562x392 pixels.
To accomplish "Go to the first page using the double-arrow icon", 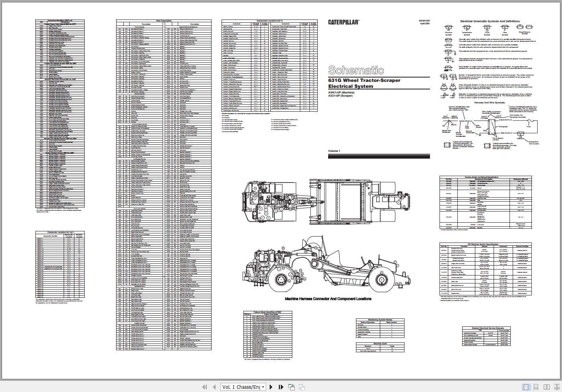I will click(204, 386).
